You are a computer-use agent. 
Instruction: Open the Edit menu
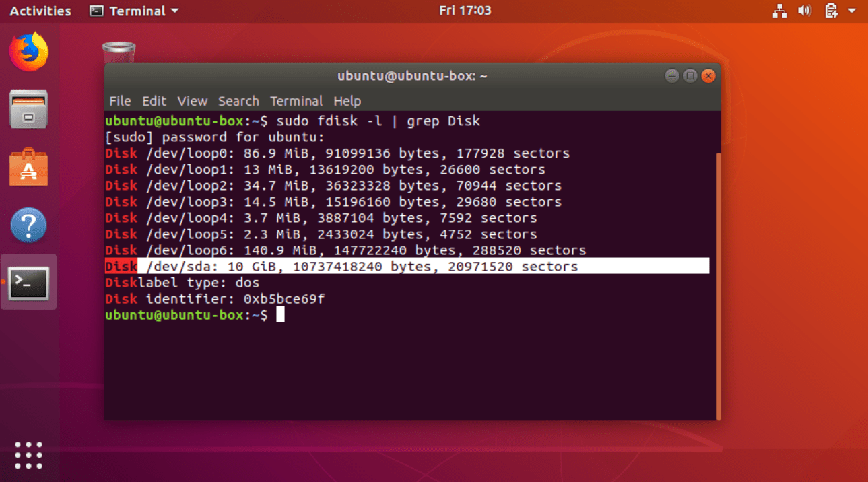(x=154, y=101)
